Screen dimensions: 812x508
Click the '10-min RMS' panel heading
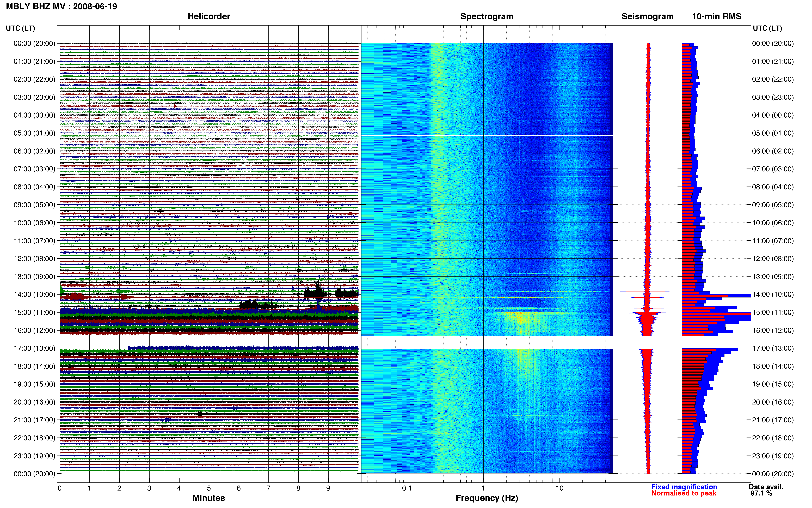click(717, 16)
